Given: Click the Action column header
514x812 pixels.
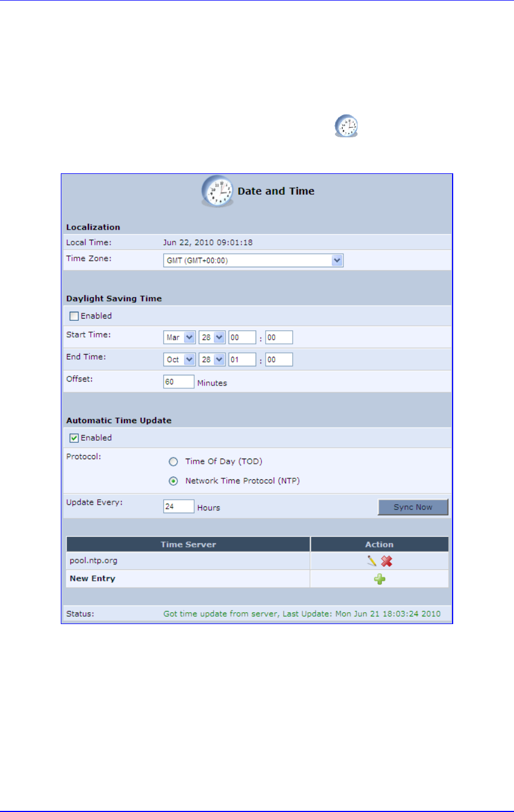Looking at the screenshot, I should (x=379, y=544).
